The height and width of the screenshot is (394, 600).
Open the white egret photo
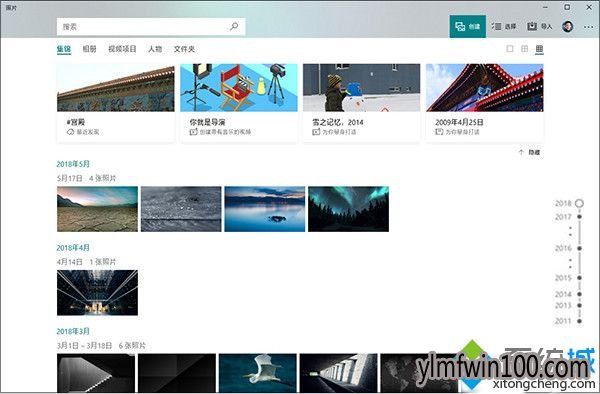click(258, 373)
